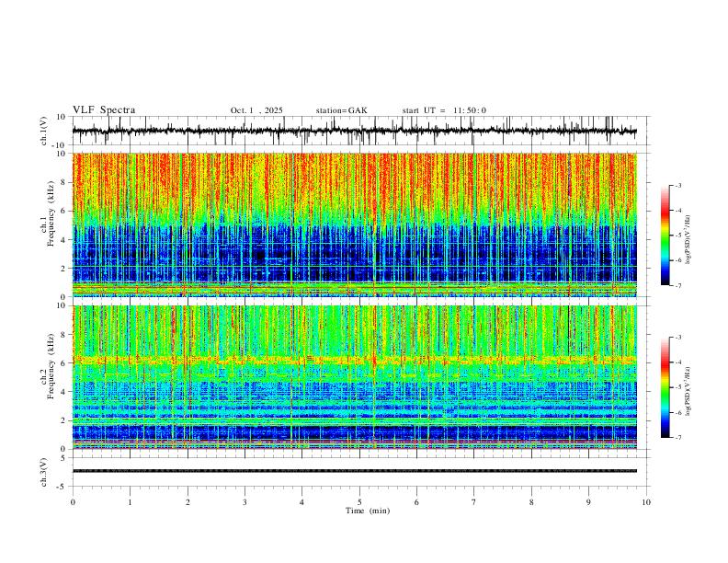
Task: Select the "start UT = 11:50:0" text
Action: (444, 110)
